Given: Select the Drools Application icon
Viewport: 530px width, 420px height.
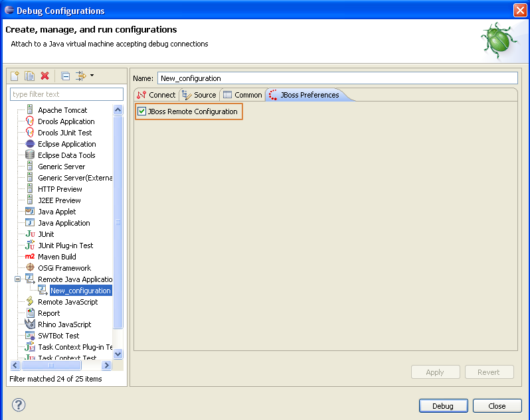Looking at the screenshot, I should pos(30,121).
